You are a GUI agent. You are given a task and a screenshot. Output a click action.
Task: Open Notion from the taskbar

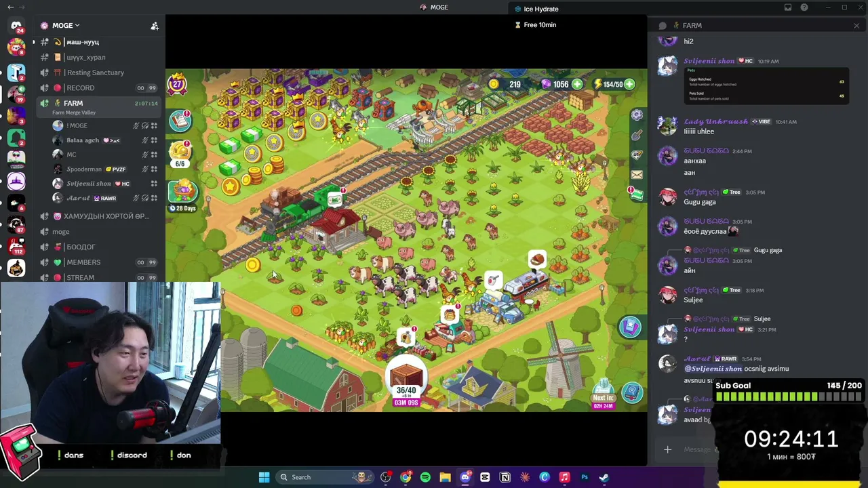[x=505, y=477]
